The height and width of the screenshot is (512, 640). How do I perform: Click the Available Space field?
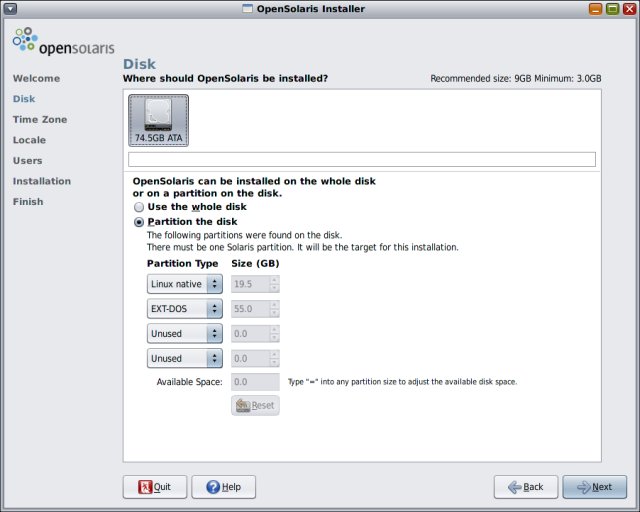click(256, 382)
